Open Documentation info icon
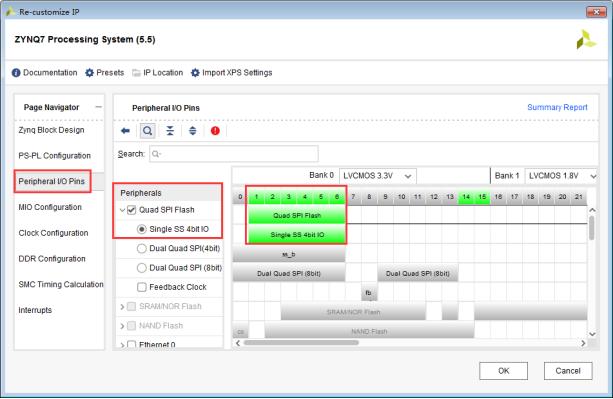This screenshot has width=613, height=399. tap(16, 73)
